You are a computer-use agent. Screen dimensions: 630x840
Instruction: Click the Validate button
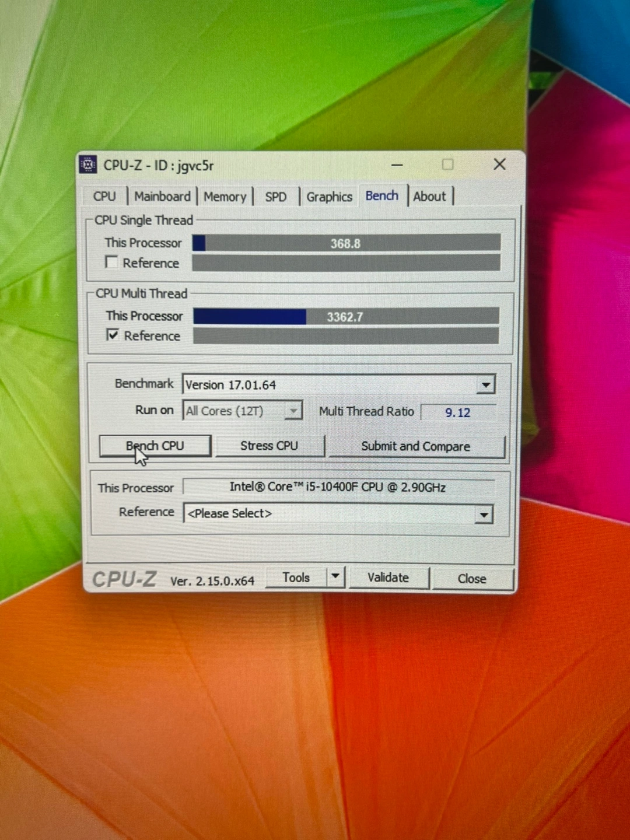point(388,578)
